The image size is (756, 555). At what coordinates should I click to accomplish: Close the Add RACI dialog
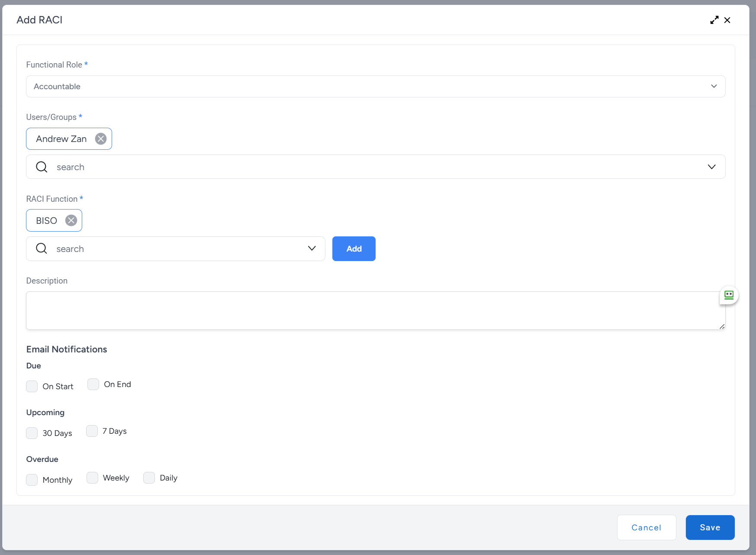point(727,20)
